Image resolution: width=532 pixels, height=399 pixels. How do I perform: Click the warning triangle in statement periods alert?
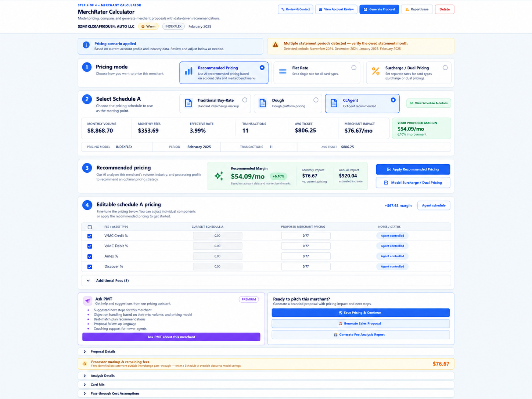275,45
